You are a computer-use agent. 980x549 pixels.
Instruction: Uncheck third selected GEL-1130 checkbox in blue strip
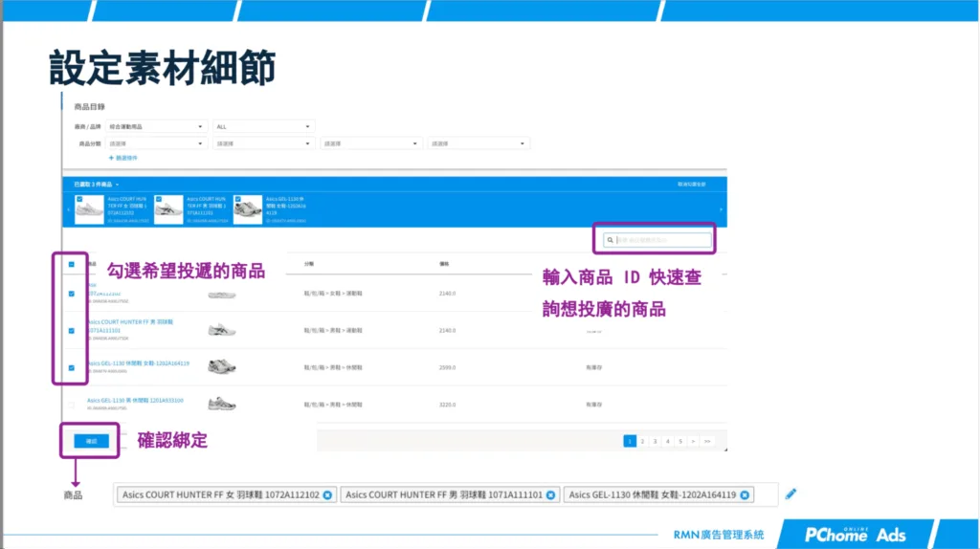(x=238, y=199)
